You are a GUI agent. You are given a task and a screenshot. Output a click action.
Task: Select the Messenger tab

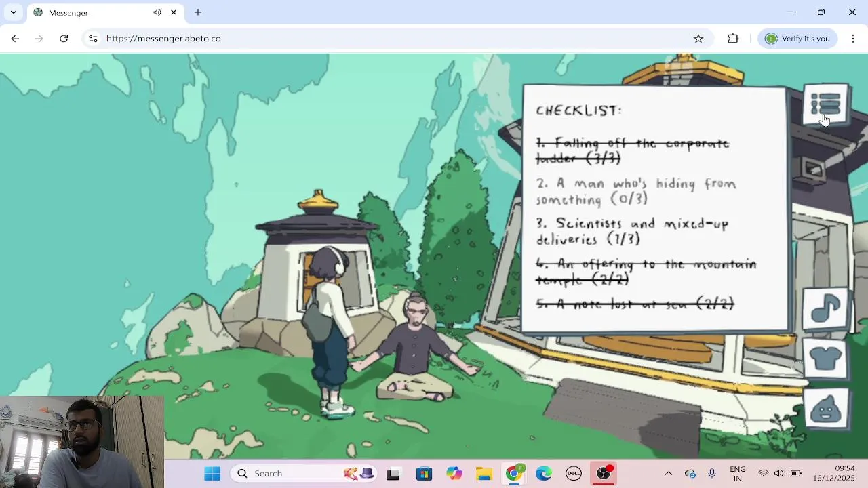(x=105, y=13)
